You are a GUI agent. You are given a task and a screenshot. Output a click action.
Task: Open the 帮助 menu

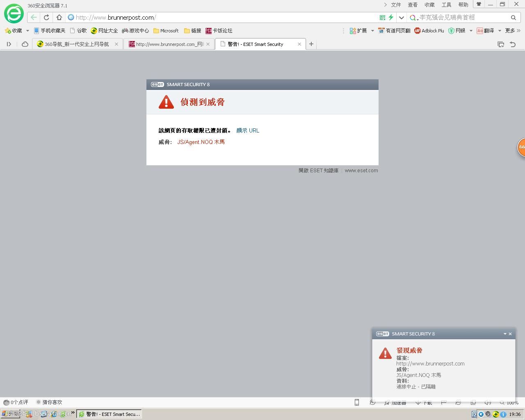point(463,5)
